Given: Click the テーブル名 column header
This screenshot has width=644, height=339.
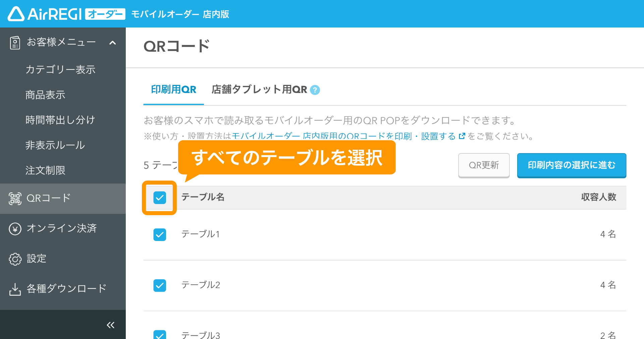Looking at the screenshot, I should [203, 197].
